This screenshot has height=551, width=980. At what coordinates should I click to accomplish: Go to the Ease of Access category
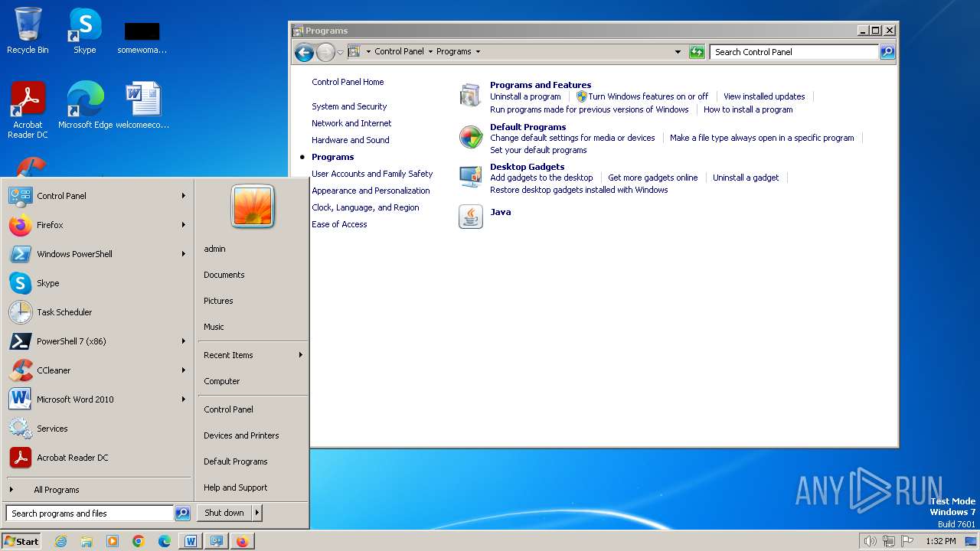(x=339, y=224)
